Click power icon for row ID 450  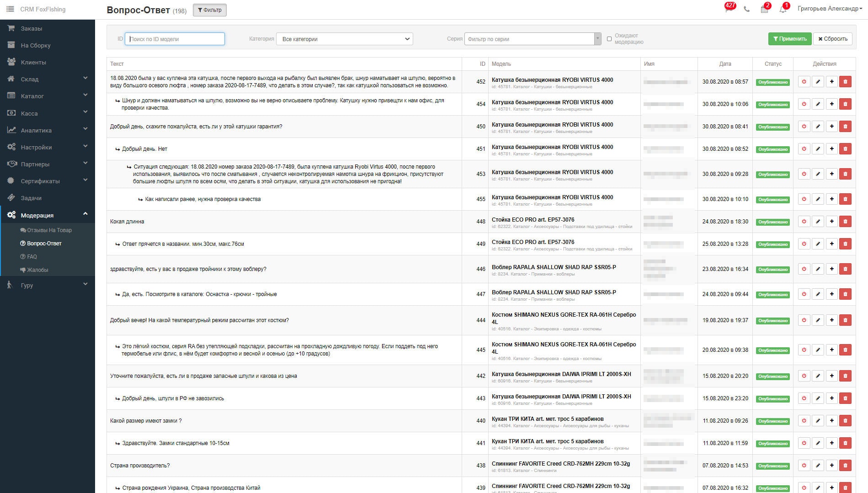tap(804, 127)
